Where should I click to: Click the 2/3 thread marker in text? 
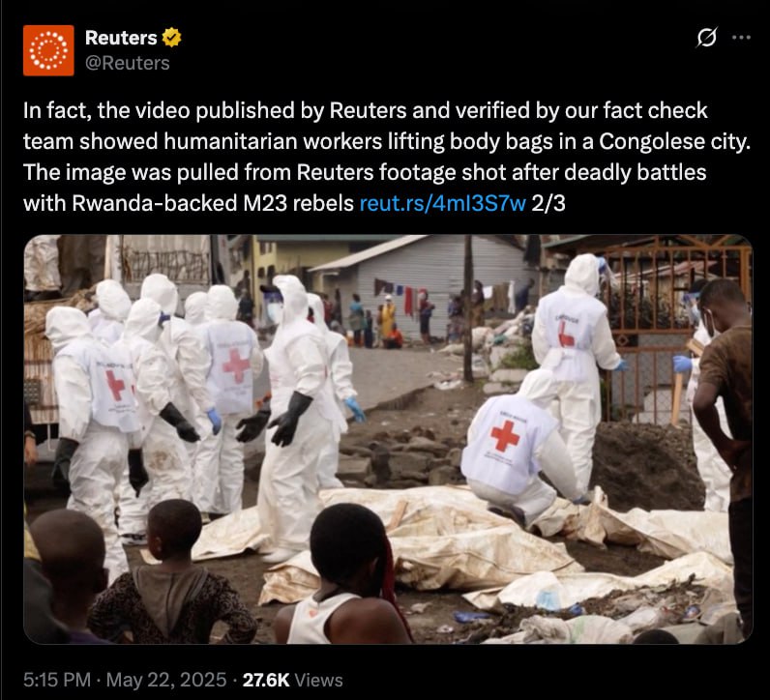pyautogui.click(x=548, y=203)
